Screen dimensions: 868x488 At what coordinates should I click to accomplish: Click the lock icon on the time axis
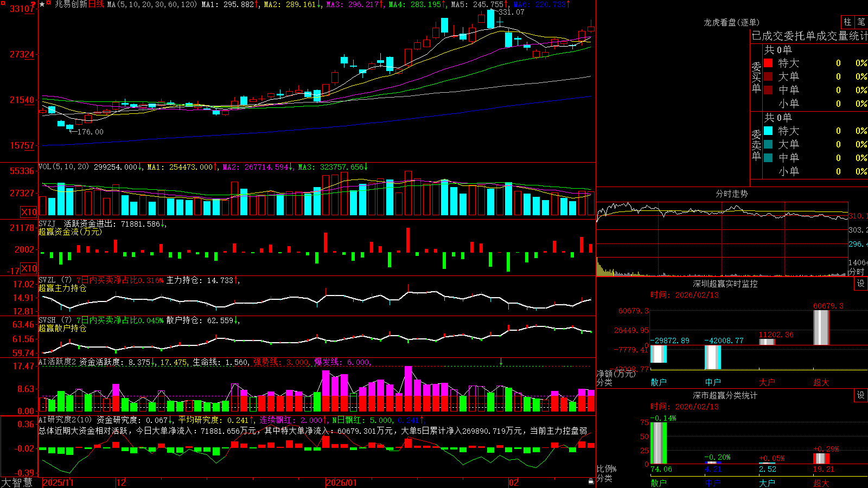[591, 481]
